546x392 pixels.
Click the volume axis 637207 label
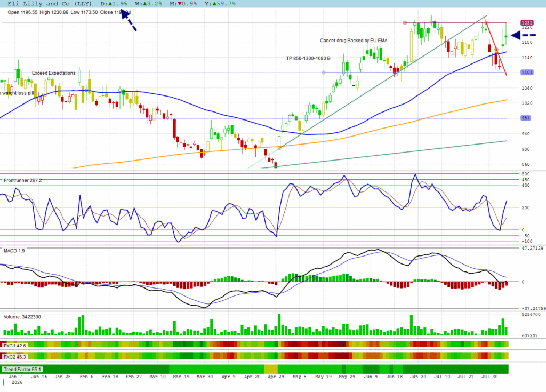[529, 335]
